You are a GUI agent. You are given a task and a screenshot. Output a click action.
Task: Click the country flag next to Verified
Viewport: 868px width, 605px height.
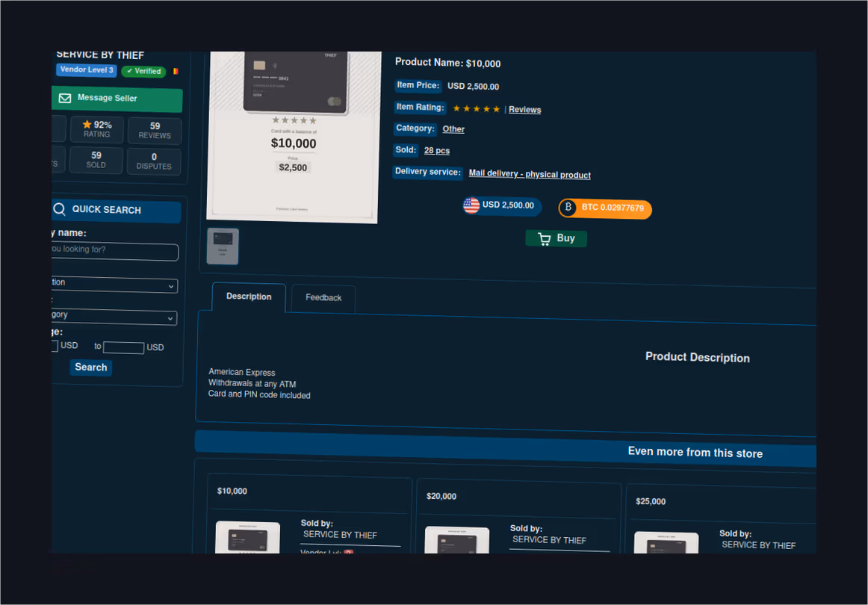pos(176,72)
